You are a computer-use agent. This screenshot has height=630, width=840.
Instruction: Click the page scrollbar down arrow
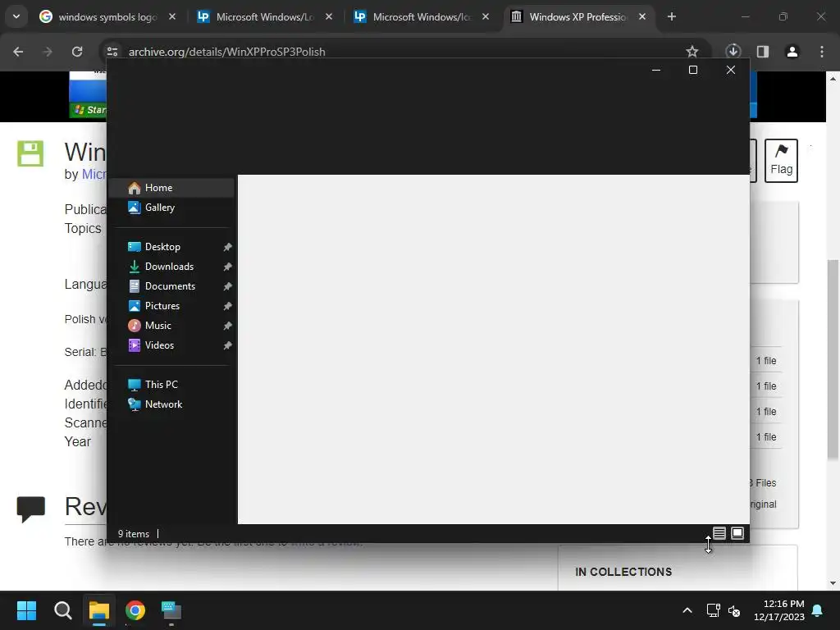(833, 583)
